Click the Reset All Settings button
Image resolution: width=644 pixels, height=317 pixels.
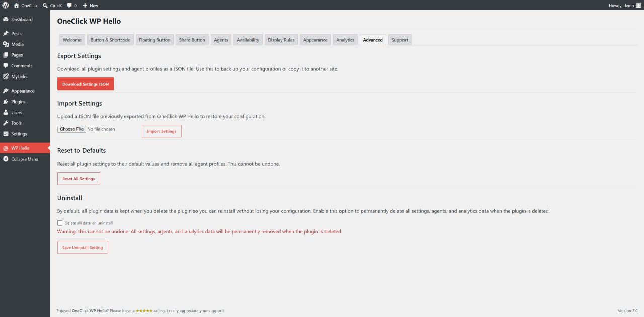(x=78, y=179)
